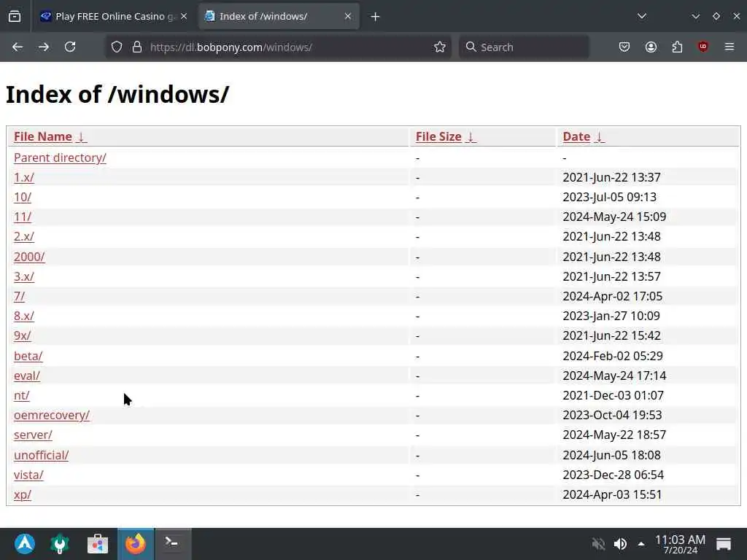
Task: Expand the list all tabs chevron
Action: coord(642,16)
